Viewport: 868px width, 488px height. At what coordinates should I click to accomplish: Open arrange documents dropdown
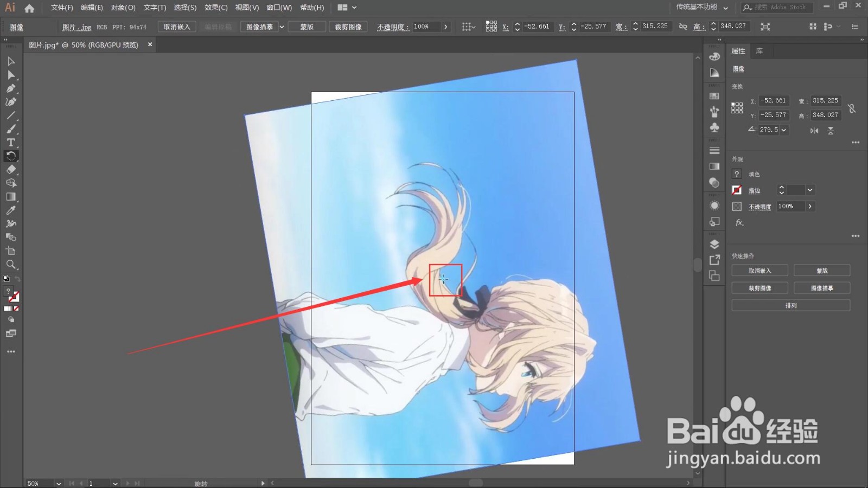[x=347, y=8]
